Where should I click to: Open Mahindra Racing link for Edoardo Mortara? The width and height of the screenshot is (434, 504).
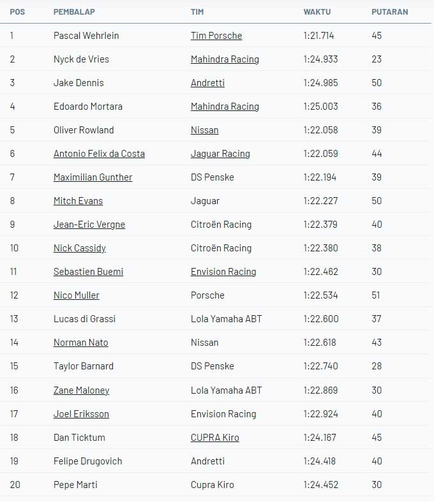(x=225, y=107)
